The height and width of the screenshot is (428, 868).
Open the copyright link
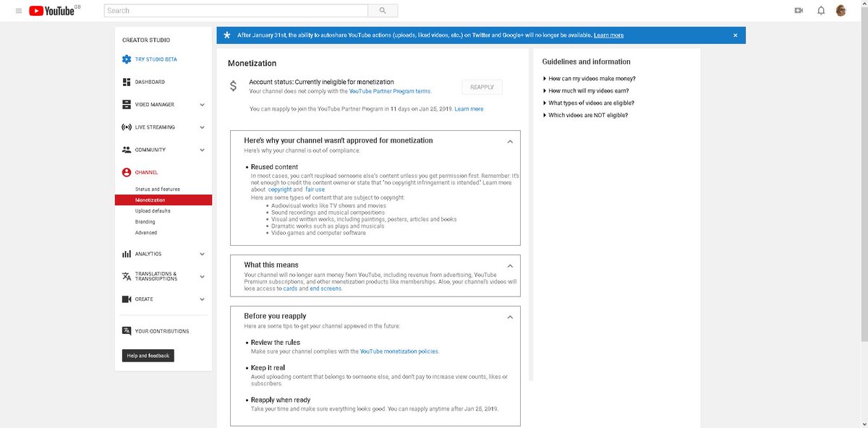[x=280, y=189]
